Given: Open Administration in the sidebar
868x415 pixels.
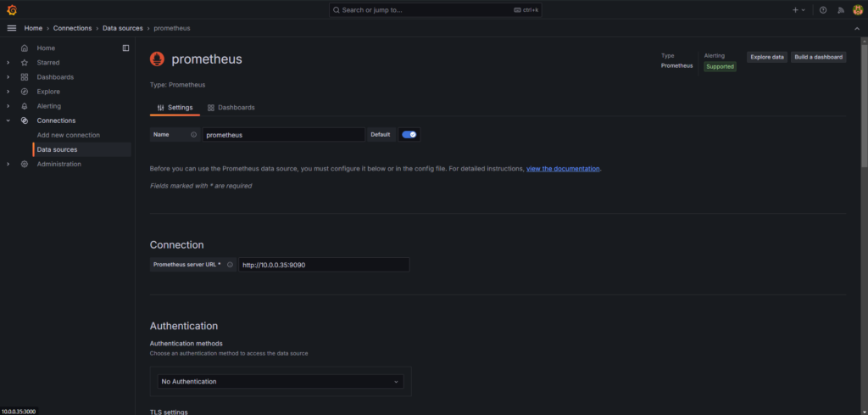Looking at the screenshot, I should click(58, 164).
